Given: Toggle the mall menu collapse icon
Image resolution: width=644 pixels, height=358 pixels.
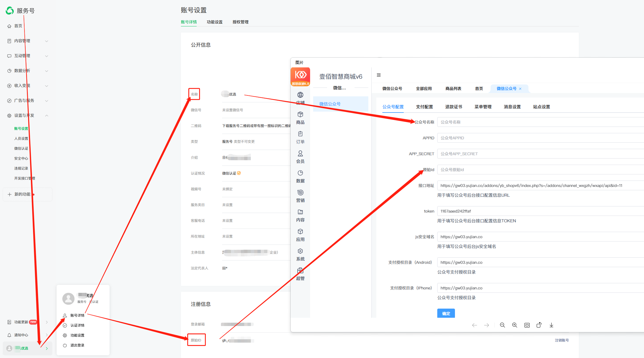Looking at the screenshot, I should (x=379, y=75).
